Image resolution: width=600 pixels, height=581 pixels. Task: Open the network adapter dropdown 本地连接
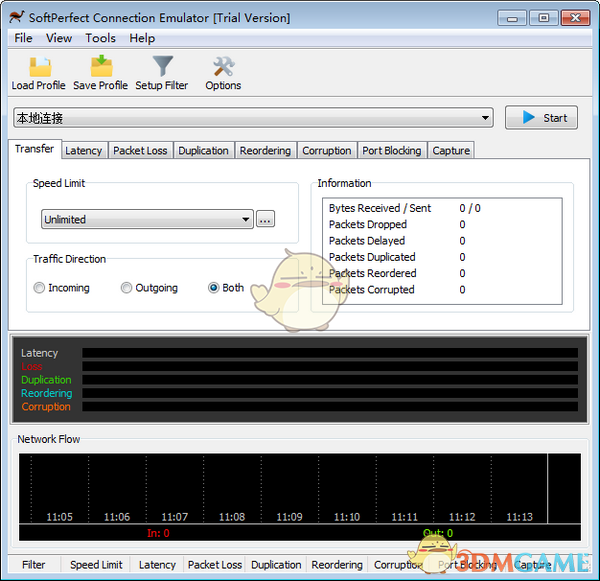tap(253, 118)
